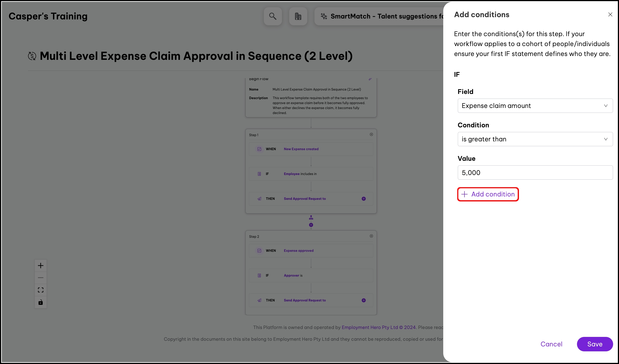Save the conditions
This screenshot has width=619, height=364.
point(595,344)
